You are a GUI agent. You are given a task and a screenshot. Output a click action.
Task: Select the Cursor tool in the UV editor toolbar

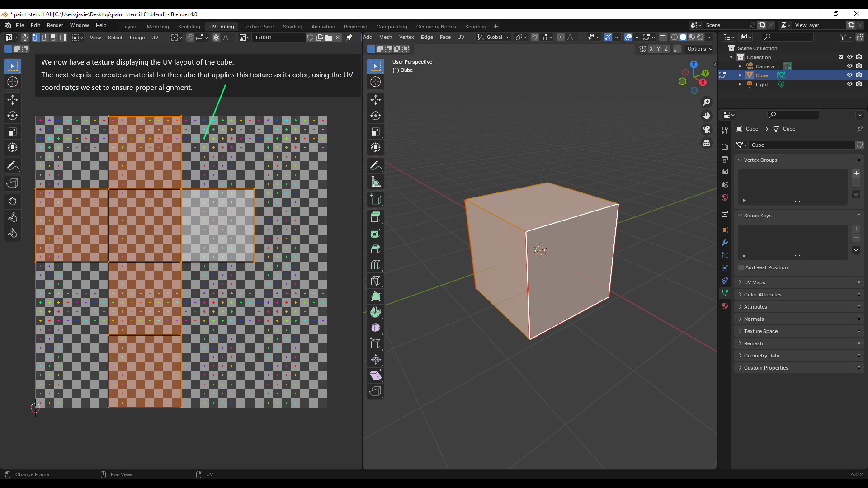coord(13,82)
